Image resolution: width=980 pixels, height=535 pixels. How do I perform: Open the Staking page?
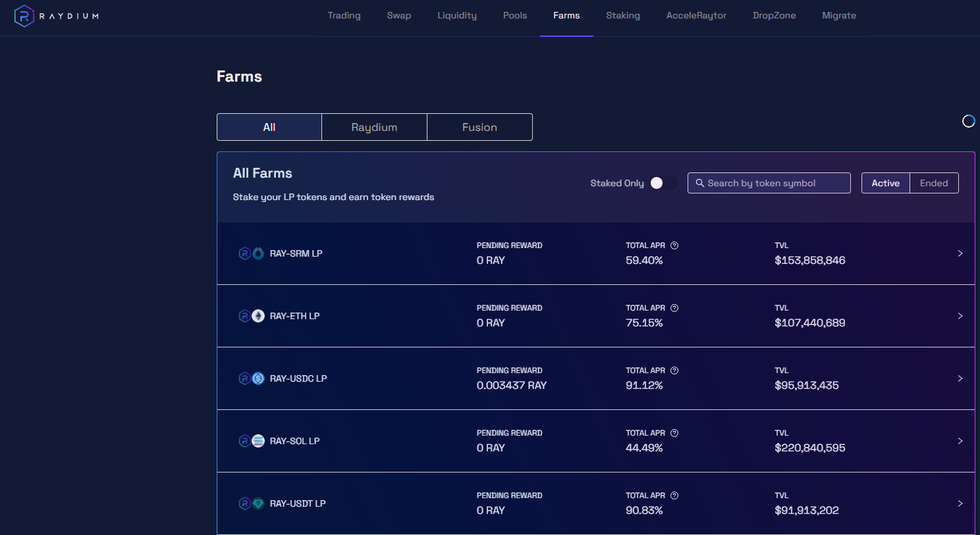[x=623, y=16]
